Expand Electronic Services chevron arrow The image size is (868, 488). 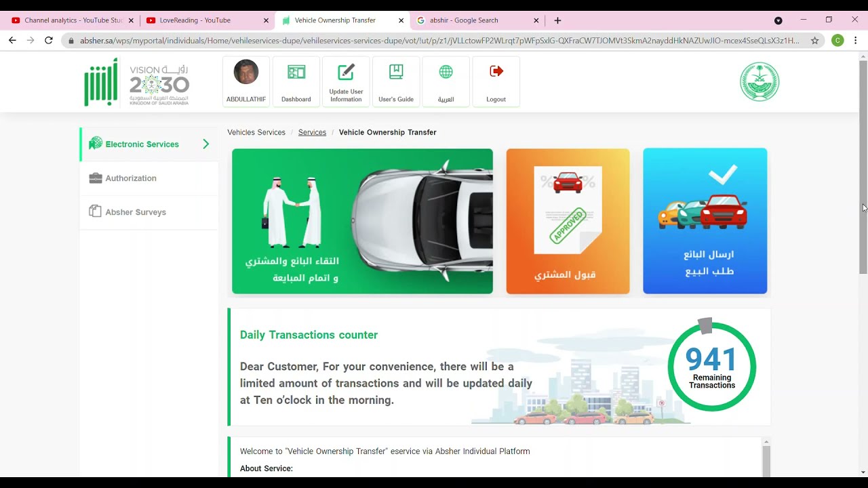pos(205,144)
